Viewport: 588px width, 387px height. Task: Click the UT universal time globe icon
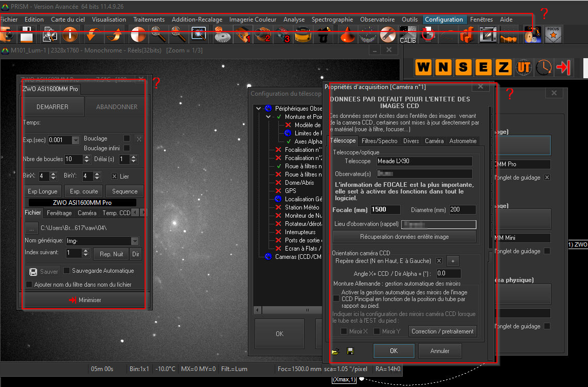coord(524,67)
